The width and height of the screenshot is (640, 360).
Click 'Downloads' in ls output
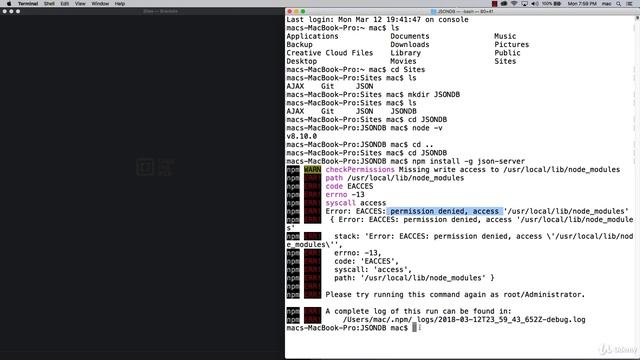click(410, 44)
